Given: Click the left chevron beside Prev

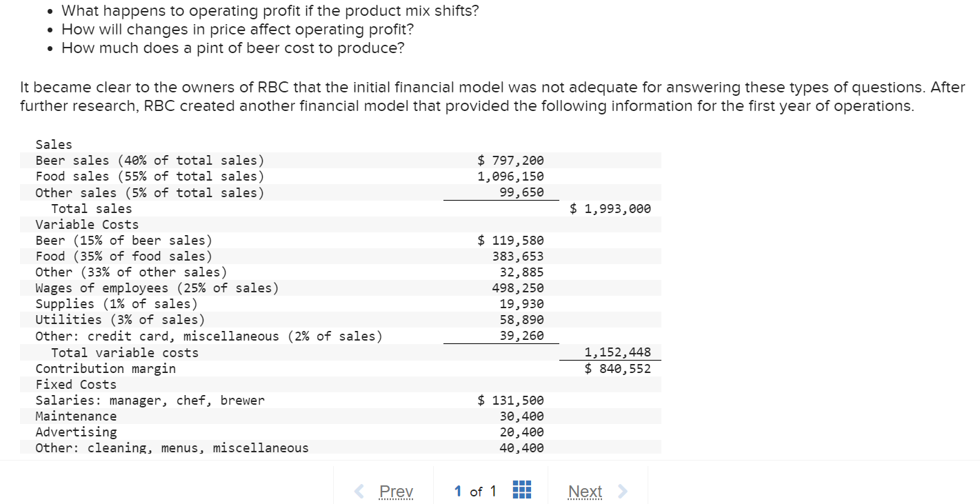Looking at the screenshot, I should click(x=358, y=491).
